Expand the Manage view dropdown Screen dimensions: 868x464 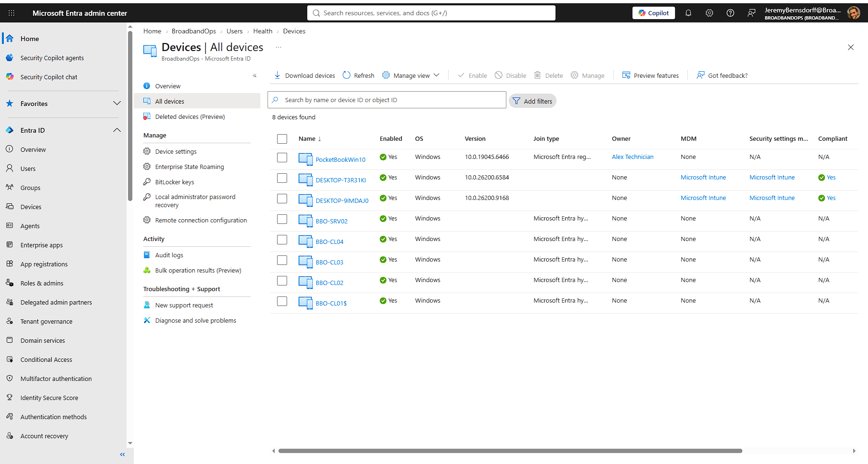(x=411, y=75)
